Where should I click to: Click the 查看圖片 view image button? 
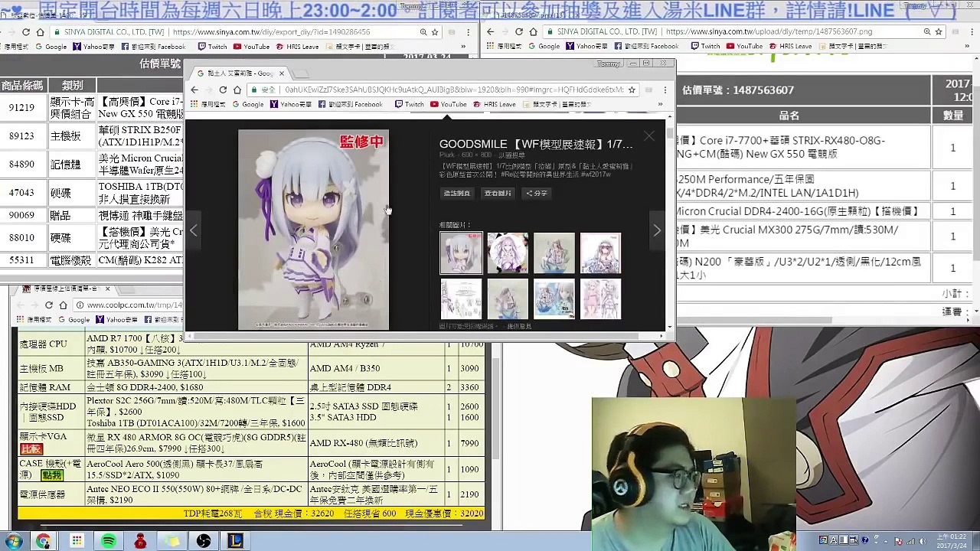pyautogui.click(x=498, y=193)
